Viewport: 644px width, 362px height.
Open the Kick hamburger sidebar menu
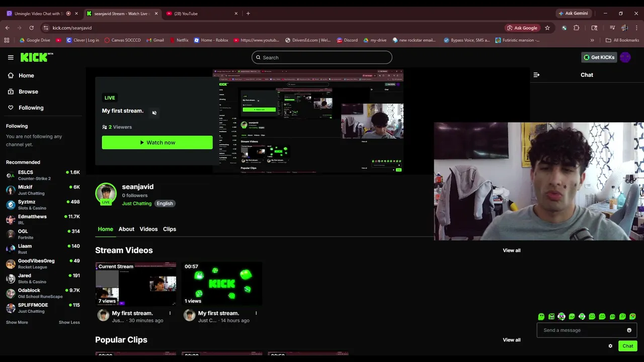coord(11,57)
